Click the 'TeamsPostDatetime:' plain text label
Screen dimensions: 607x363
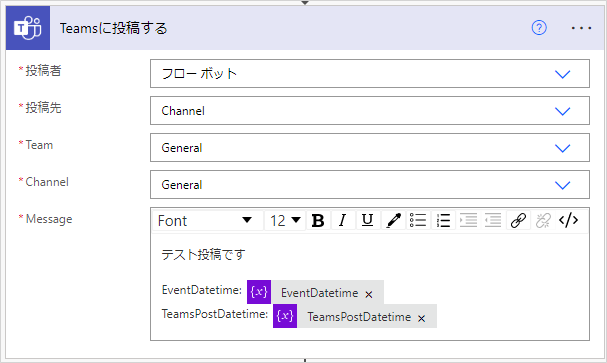click(215, 314)
